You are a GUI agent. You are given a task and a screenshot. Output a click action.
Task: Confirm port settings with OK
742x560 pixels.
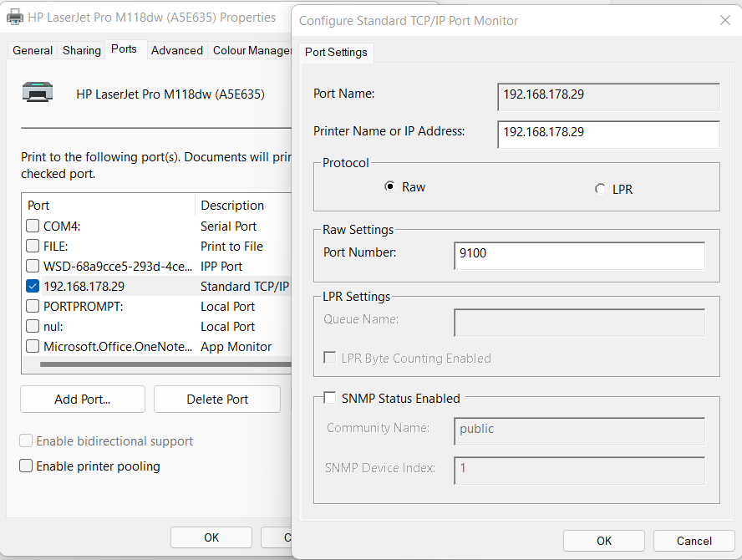pyautogui.click(x=603, y=540)
